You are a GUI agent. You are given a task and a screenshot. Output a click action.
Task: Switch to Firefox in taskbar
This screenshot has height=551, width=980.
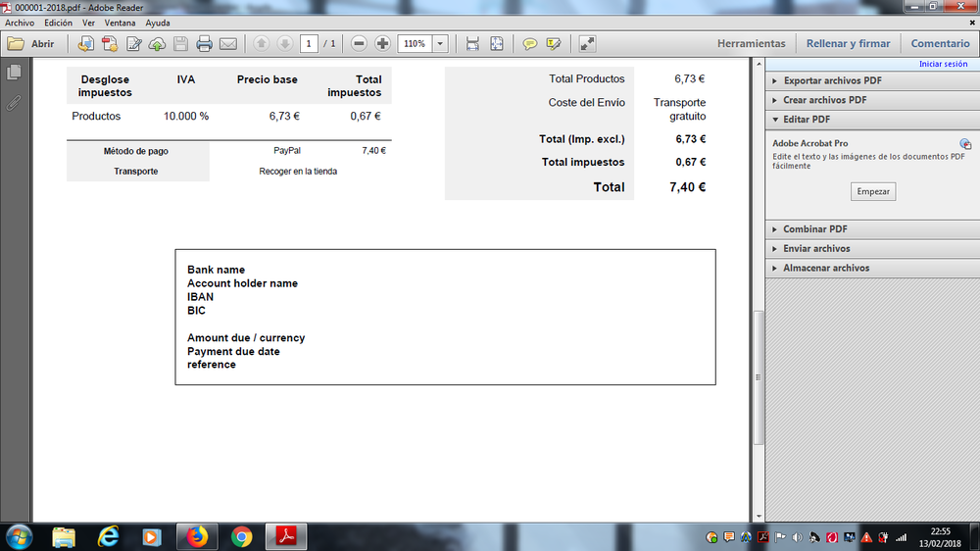tap(197, 536)
